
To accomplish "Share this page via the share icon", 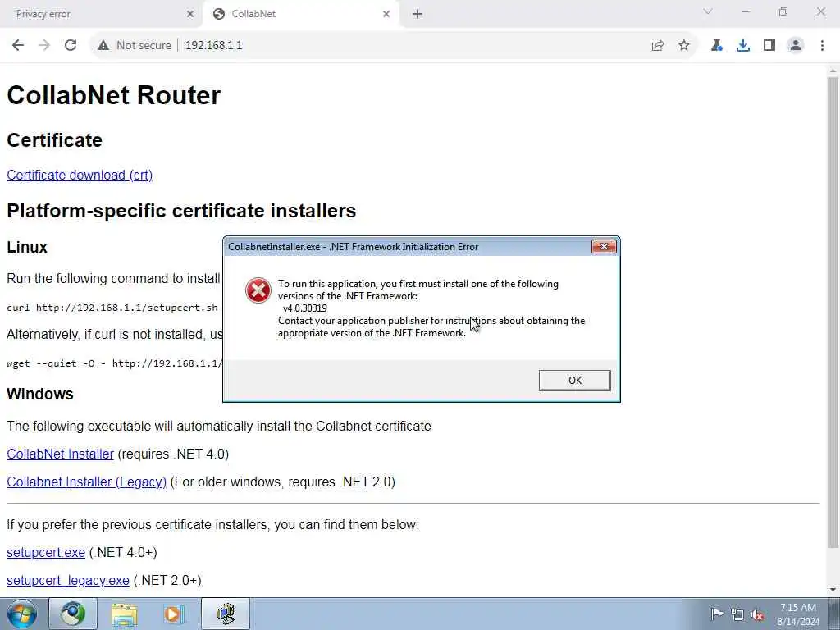I will click(x=658, y=46).
